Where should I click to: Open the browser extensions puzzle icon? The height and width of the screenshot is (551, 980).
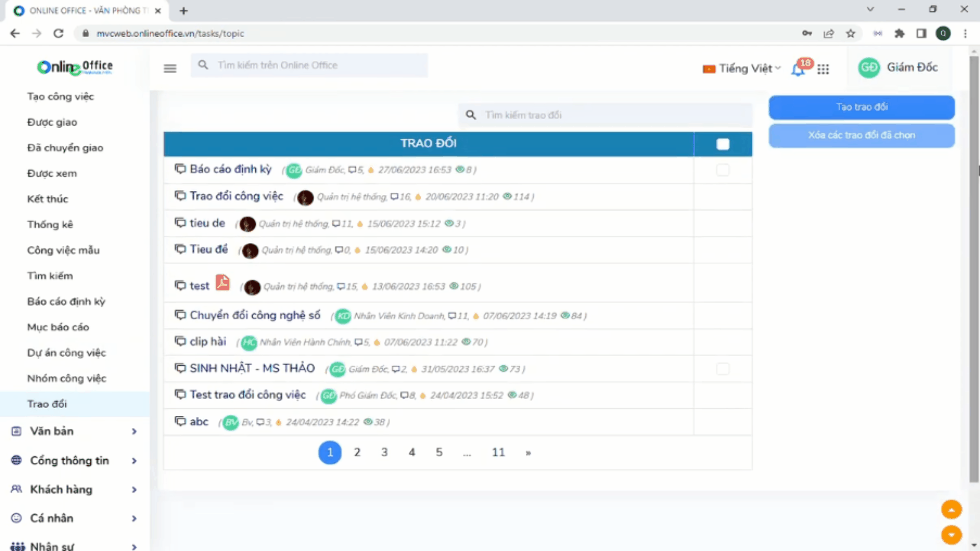coord(899,34)
